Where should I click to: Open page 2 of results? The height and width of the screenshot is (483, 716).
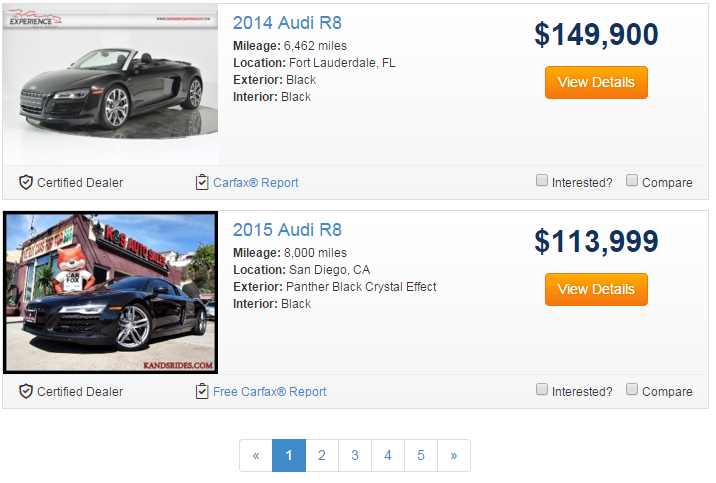[x=322, y=455]
